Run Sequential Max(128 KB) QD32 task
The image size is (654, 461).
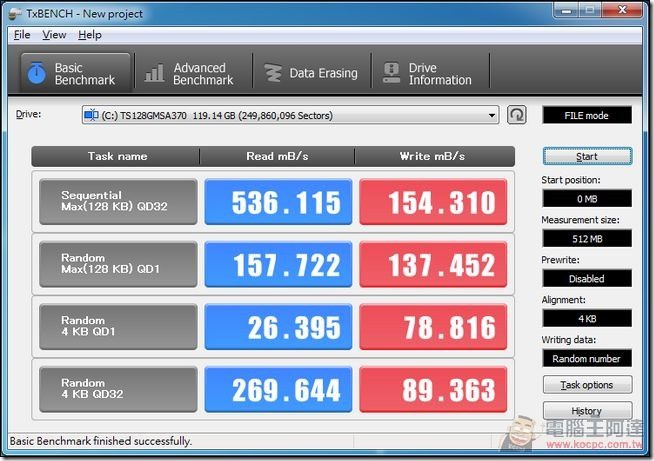118,202
